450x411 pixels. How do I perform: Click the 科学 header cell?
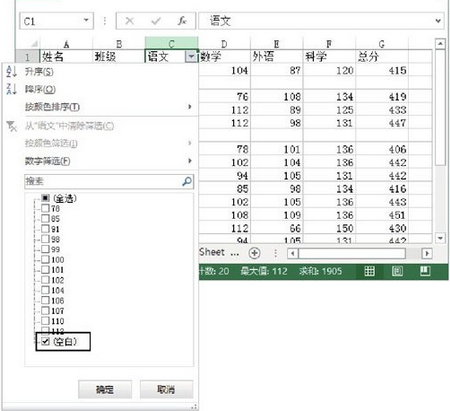[329, 56]
